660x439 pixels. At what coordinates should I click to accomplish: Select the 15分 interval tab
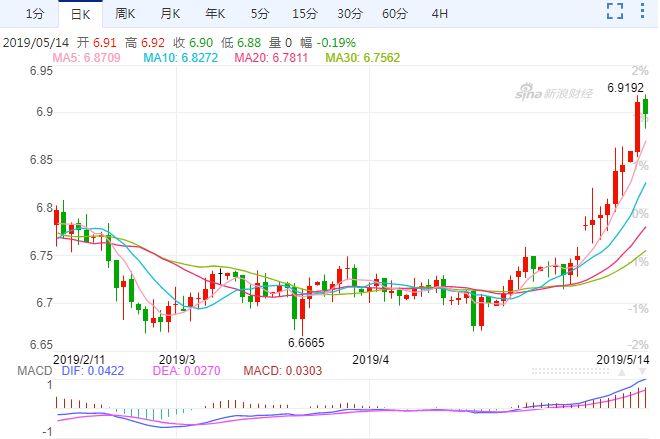tap(305, 14)
